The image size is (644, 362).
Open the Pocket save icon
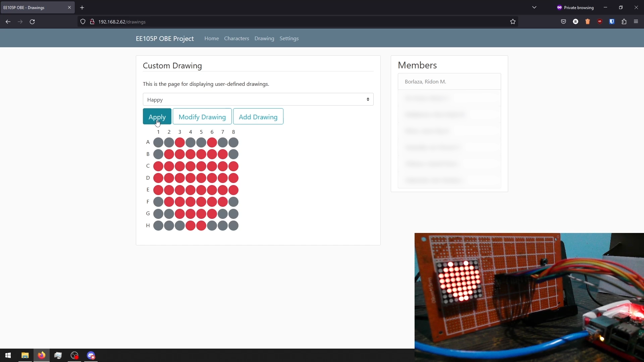(563, 22)
